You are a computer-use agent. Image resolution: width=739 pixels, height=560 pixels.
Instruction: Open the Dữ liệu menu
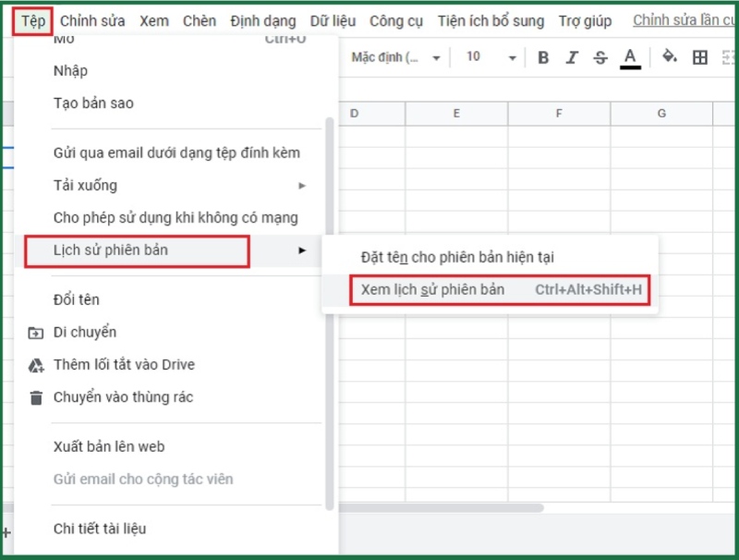point(333,20)
